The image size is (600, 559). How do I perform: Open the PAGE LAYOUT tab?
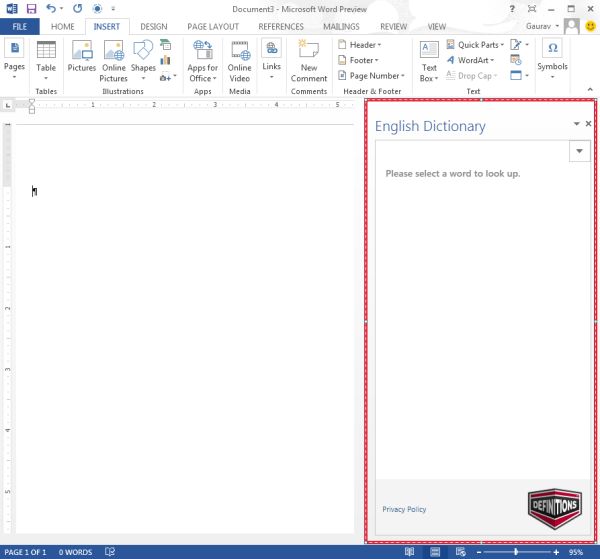click(213, 26)
